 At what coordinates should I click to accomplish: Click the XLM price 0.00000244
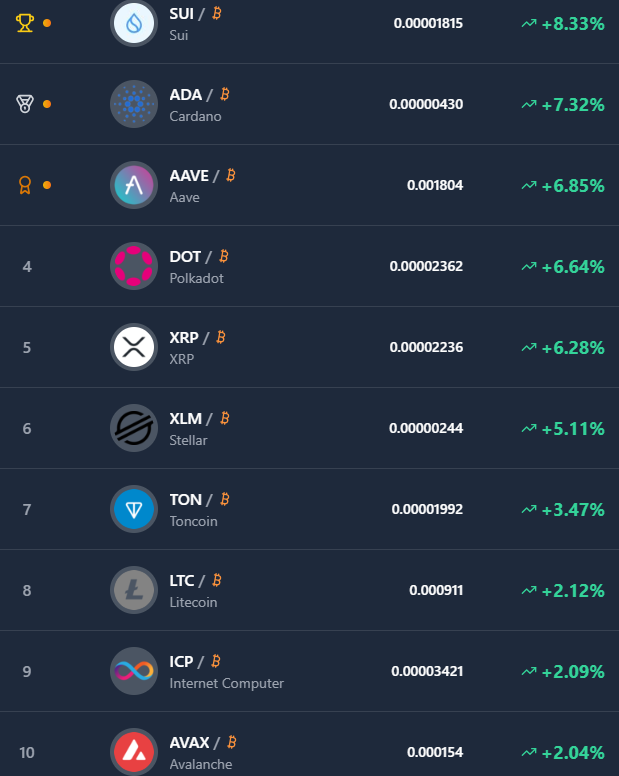(426, 428)
